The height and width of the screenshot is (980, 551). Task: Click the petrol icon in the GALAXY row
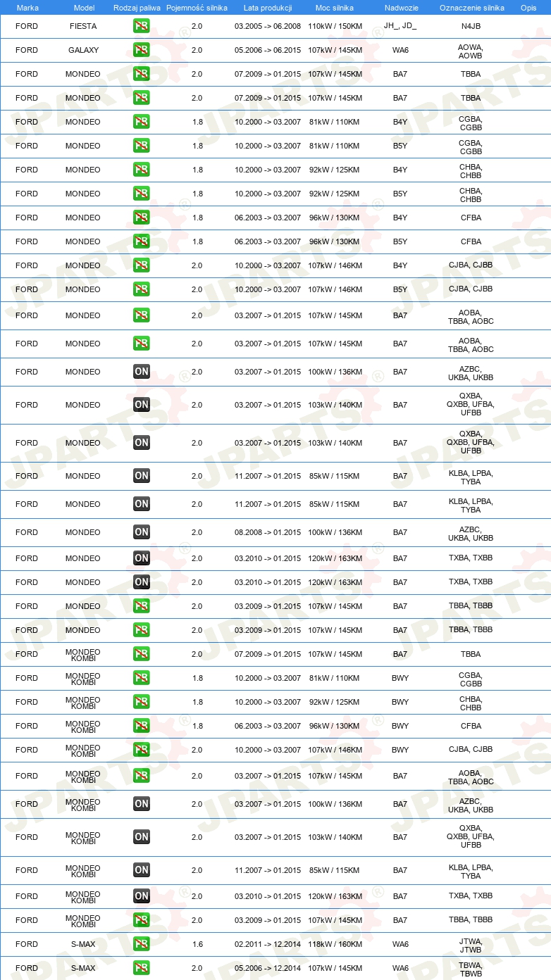[x=142, y=50]
